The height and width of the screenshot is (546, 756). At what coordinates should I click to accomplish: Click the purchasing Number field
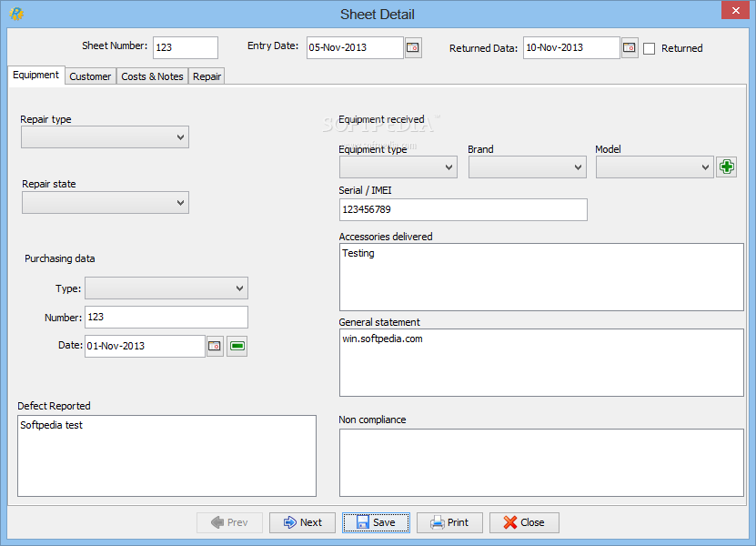tap(166, 318)
